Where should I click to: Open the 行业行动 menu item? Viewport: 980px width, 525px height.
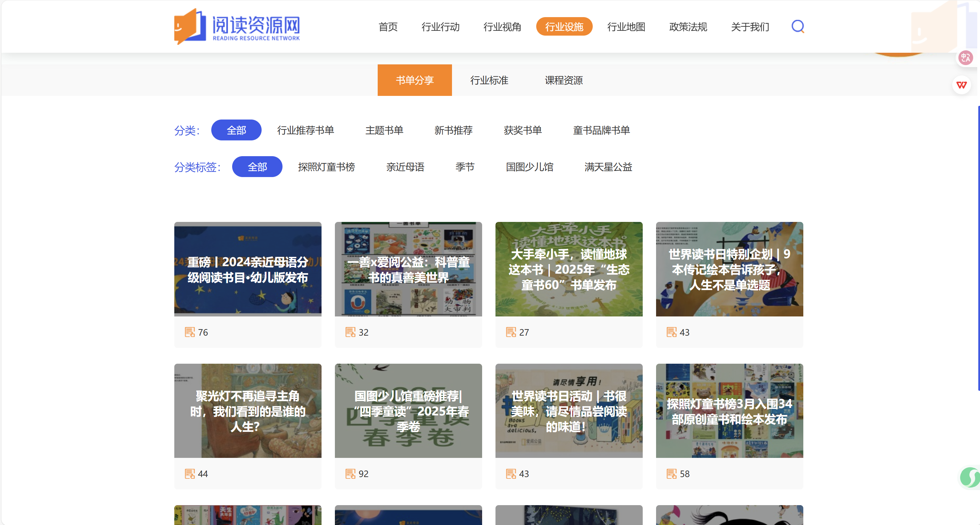point(441,27)
